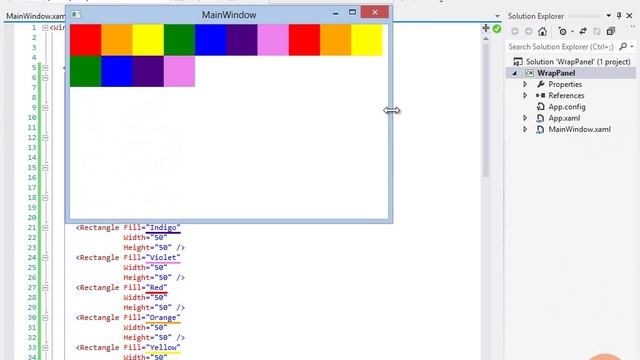Viewport: 640px width, 360px height.
Task: Expand the App.xaml node
Action: click(x=525, y=118)
